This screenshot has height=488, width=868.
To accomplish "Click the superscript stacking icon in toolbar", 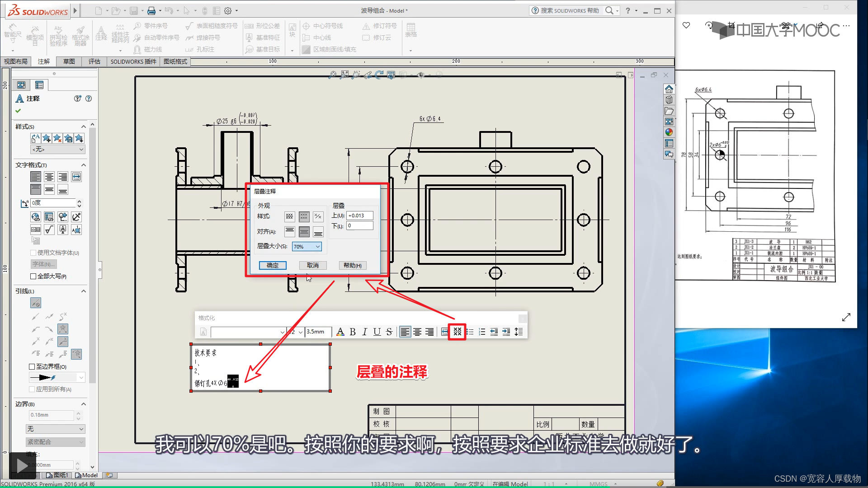I will 457,331.
